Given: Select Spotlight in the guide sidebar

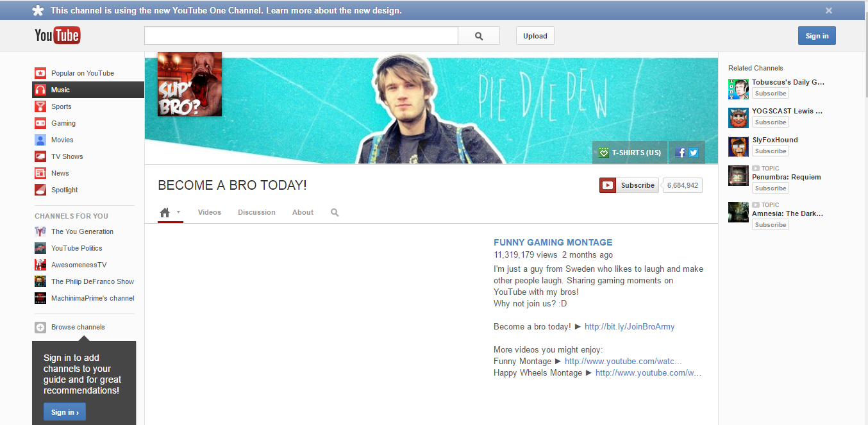Looking at the screenshot, I should point(88,190).
